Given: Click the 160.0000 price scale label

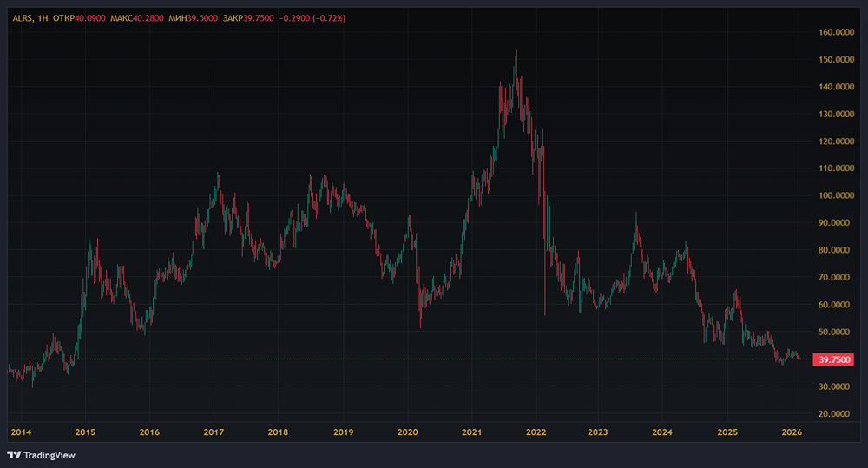Looking at the screenshot, I should (836, 32).
